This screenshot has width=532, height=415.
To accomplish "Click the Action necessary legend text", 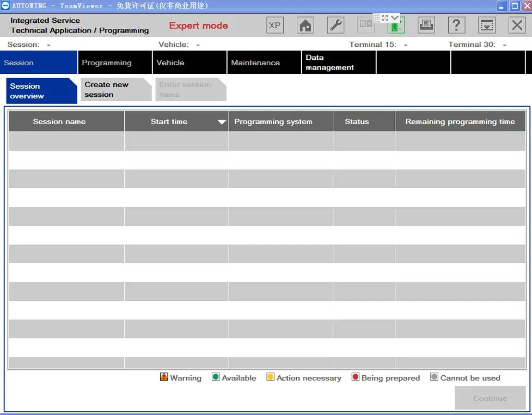I will point(309,378).
